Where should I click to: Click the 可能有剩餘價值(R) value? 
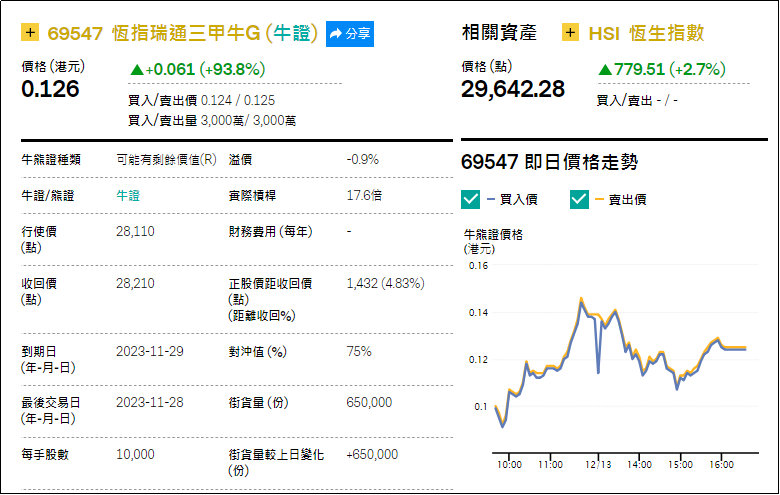click(x=166, y=160)
